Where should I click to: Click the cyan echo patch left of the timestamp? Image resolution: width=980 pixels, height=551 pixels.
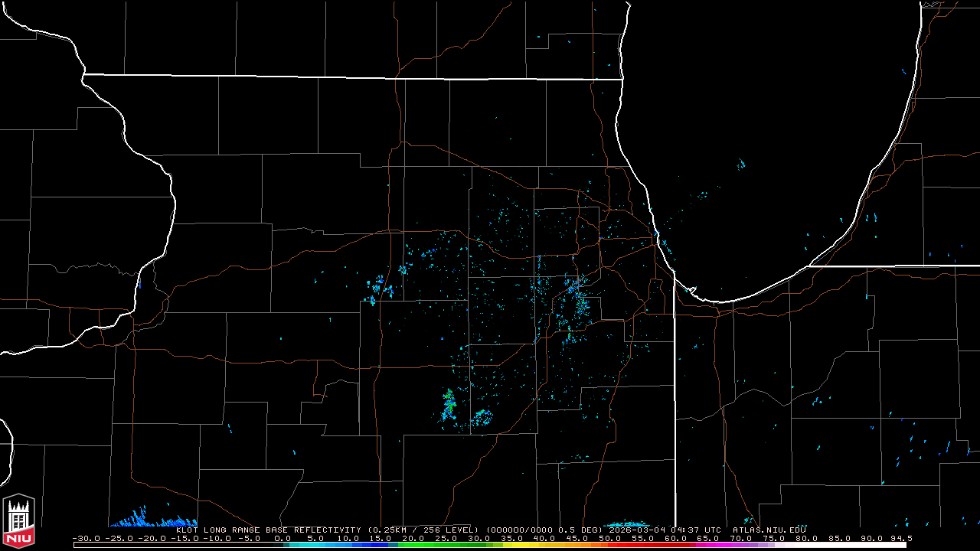(x=626, y=524)
